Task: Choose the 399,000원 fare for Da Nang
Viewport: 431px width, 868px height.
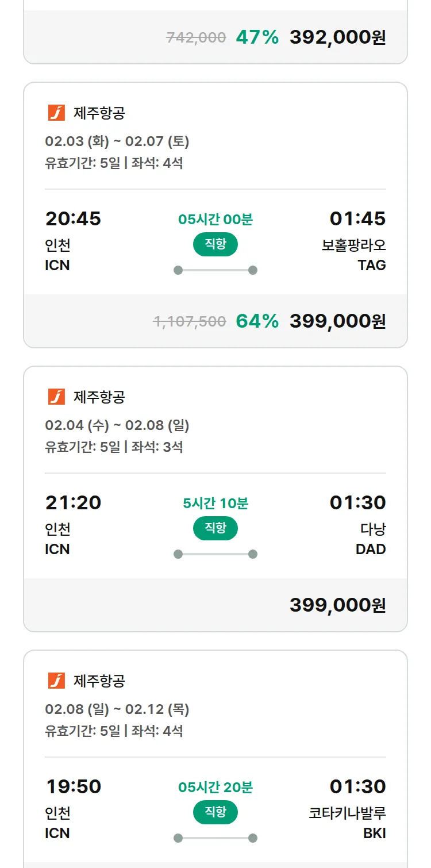Action: click(x=337, y=605)
